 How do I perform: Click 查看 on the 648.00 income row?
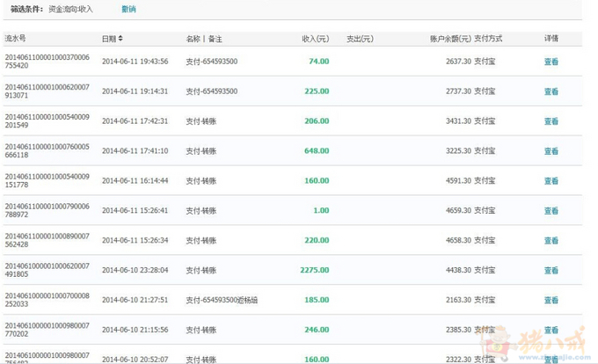pyautogui.click(x=551, y=151)
